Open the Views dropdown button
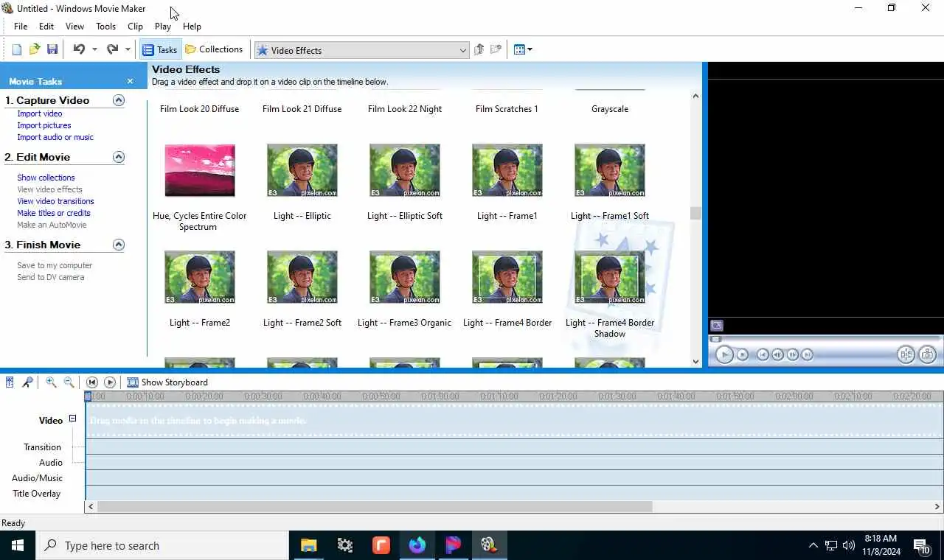This screenshot has width=944, height=560. click(x=523, y=49)
